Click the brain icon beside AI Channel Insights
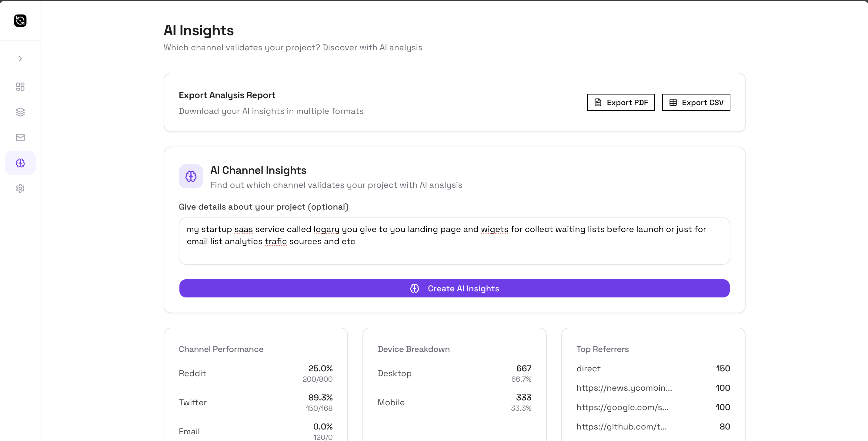The width and height of the screenshot is (868, 441). (191, 176)
